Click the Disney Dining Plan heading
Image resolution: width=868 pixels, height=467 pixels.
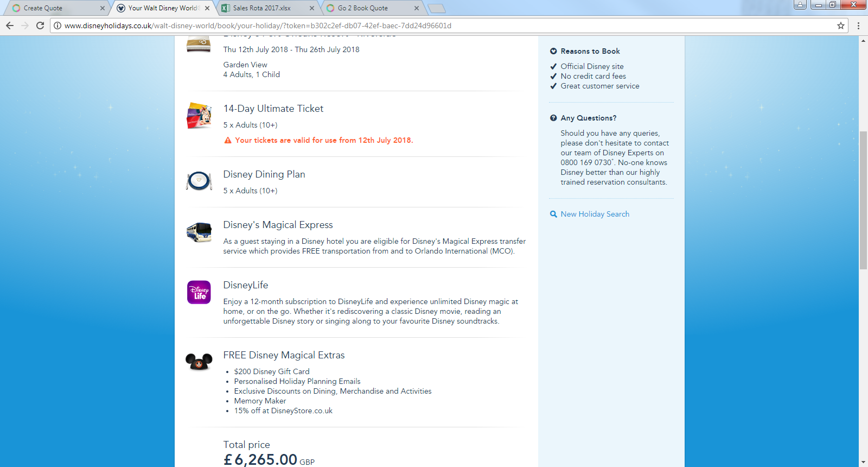264,174
